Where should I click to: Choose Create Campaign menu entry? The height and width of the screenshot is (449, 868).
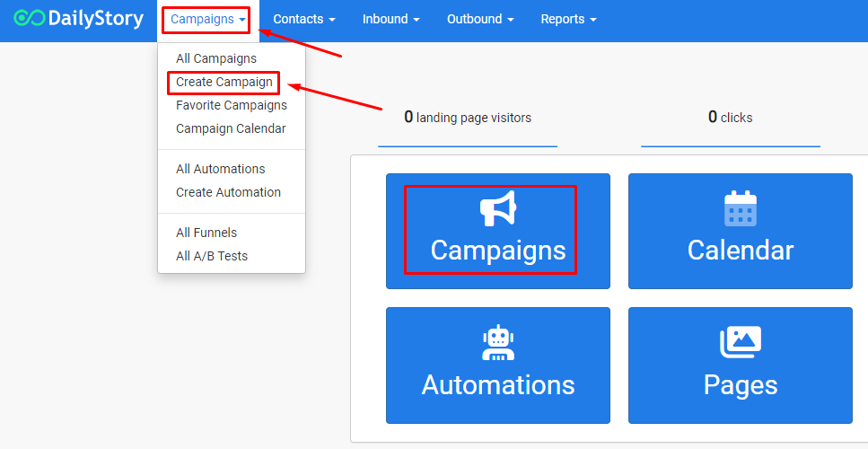coord(224,82)
